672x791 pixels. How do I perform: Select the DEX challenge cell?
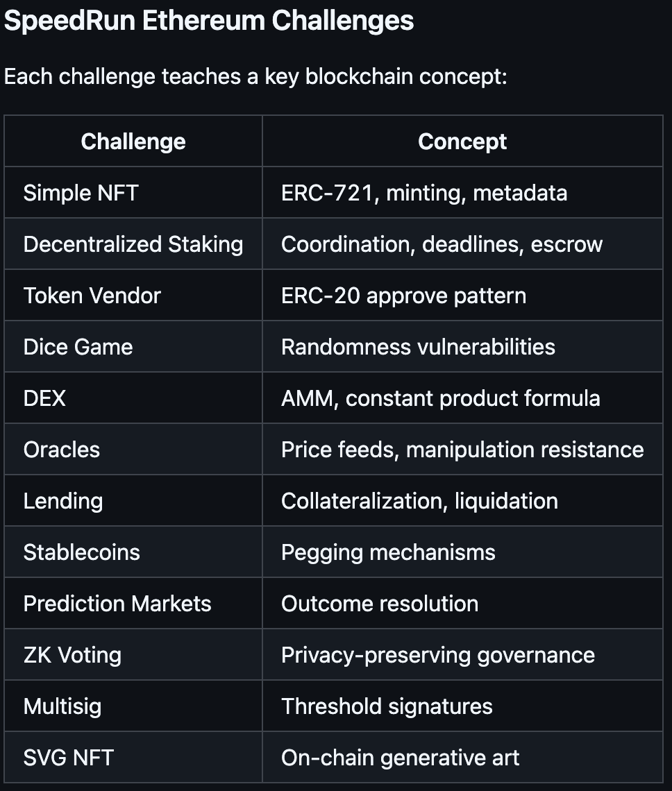[x=133, y=398]
